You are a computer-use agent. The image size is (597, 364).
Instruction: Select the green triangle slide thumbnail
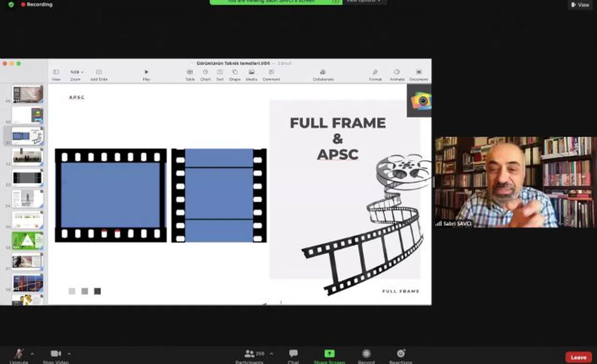click(x=27, y=240)
